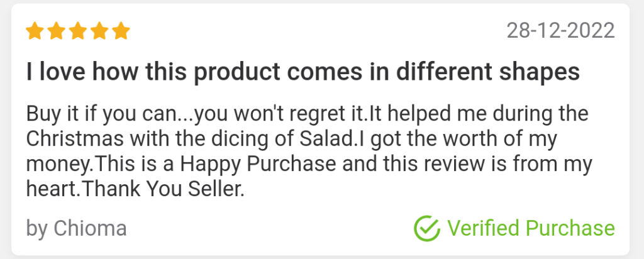Select the third rating star
Screen dimensions: 644x259
(79, 30)
